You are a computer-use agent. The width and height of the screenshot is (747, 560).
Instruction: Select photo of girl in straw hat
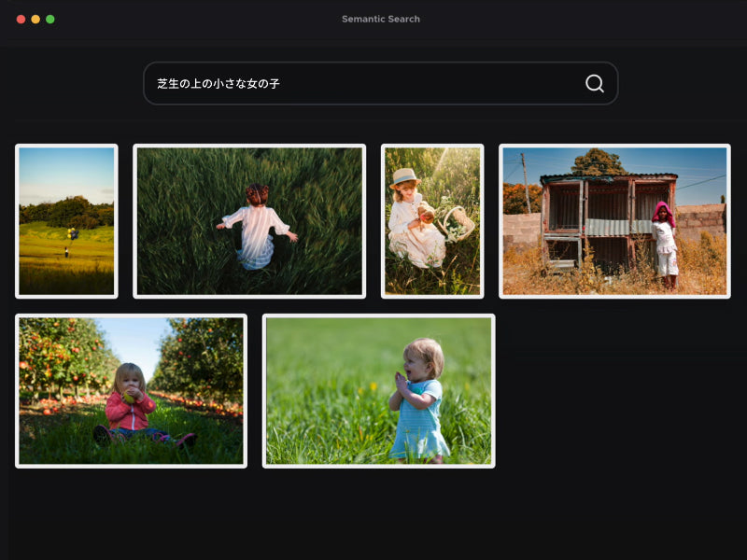(x=431, y=220)
